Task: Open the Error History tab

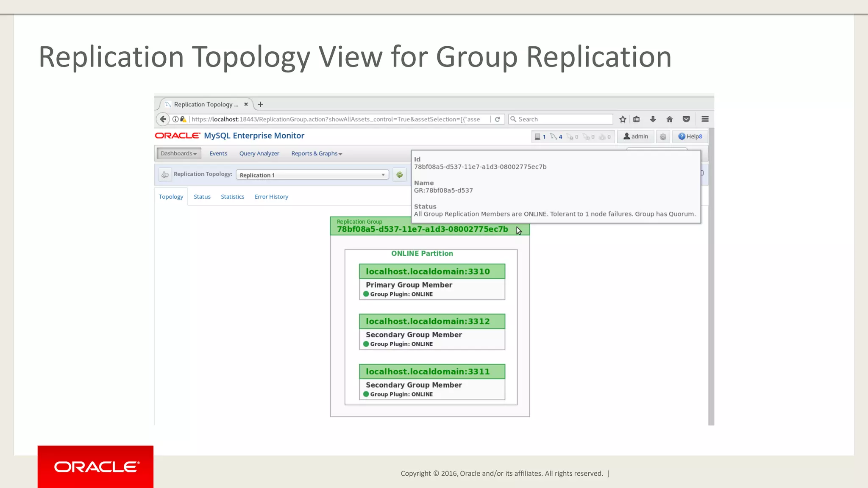Action: click(271, 197)
